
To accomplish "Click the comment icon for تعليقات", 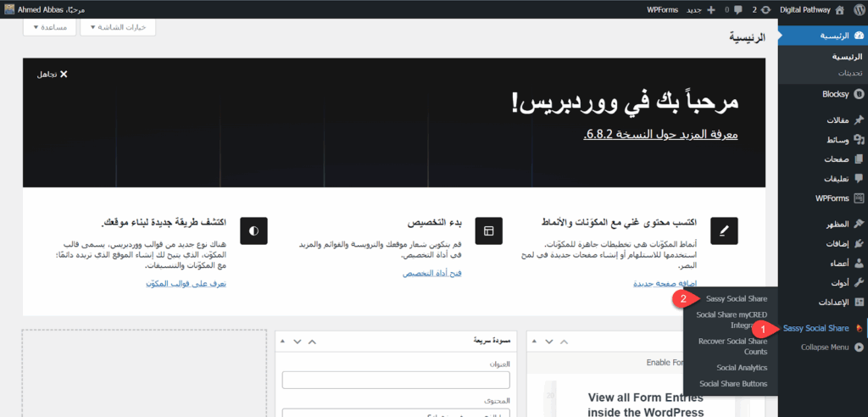I will (859, 178).
